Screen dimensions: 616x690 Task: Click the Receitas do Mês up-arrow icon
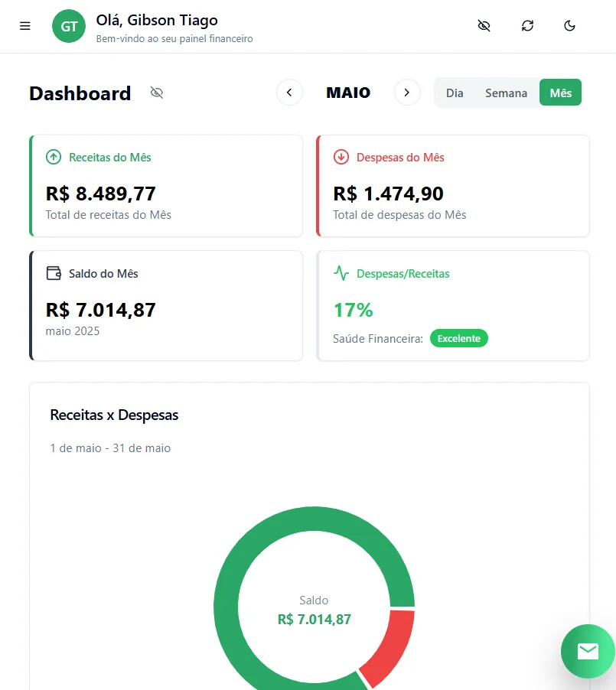tap(54, 157)
